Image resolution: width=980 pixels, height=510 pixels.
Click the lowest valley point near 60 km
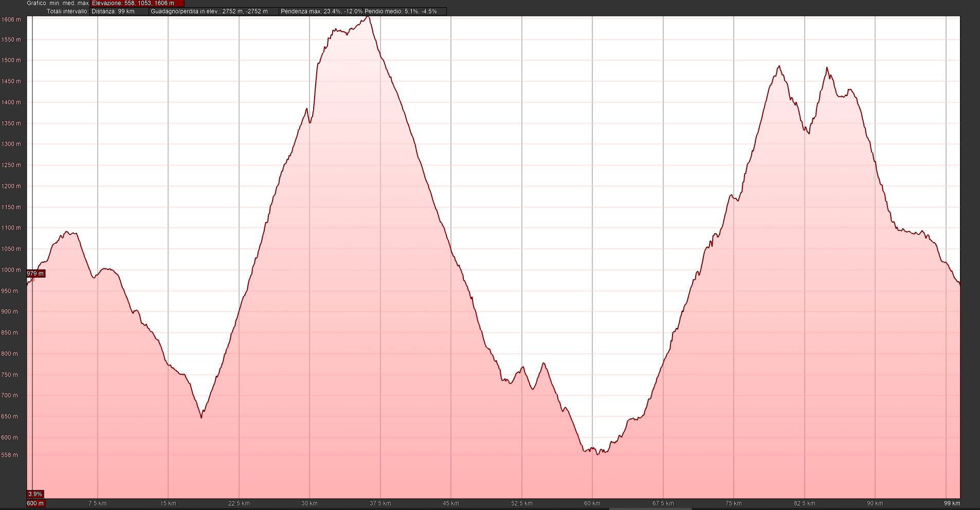597,454
